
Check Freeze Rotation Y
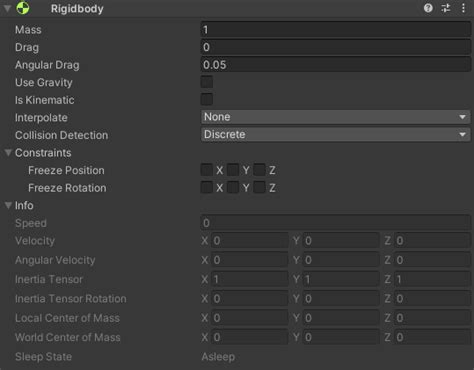point(233,187)
